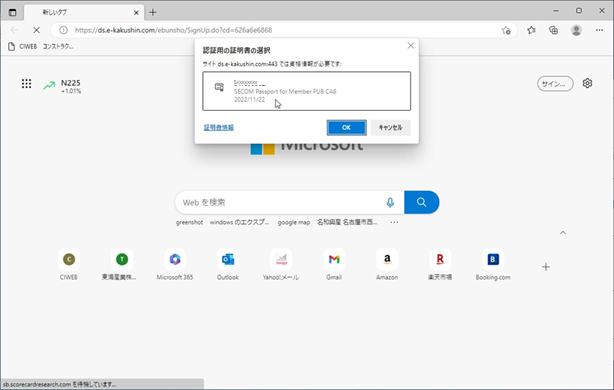
Task: Open the green T quick link tile
Action: tap(119, 265)
